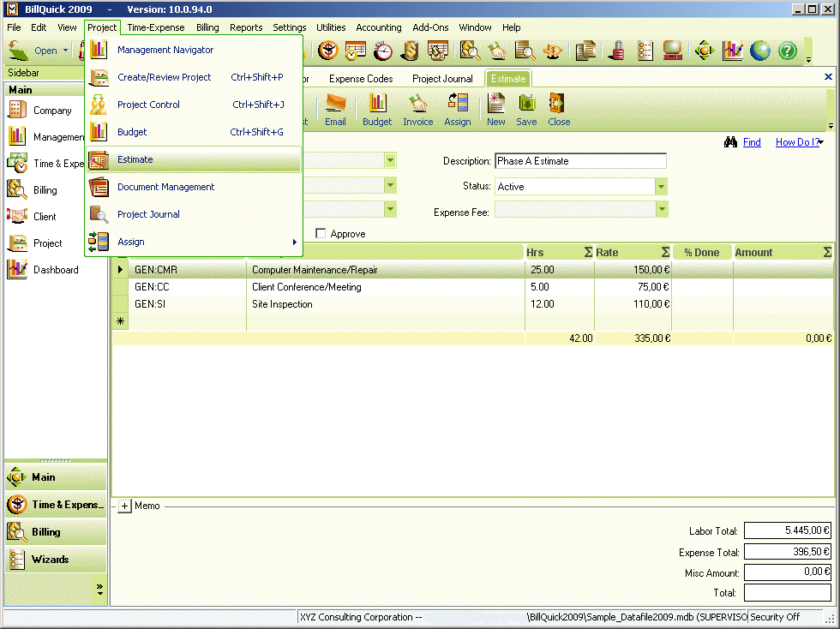Click the clock-with-dollar toolbar icon

tap(327, 51)
